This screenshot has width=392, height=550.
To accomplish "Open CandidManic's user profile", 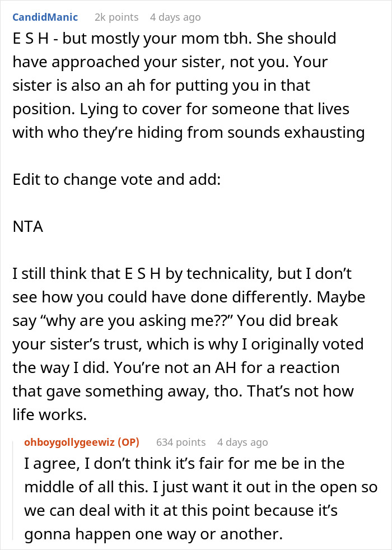I will pyautogui.click(x=45, y=17).
